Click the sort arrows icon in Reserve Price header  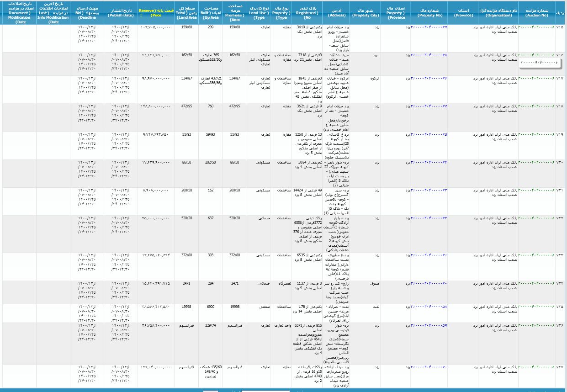click(x=141, y=16)
